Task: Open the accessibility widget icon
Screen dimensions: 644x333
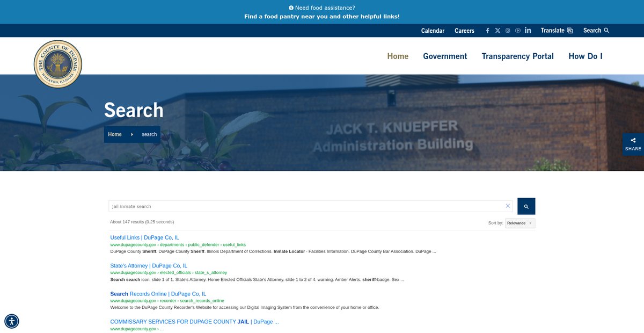Action: point(12,321)
